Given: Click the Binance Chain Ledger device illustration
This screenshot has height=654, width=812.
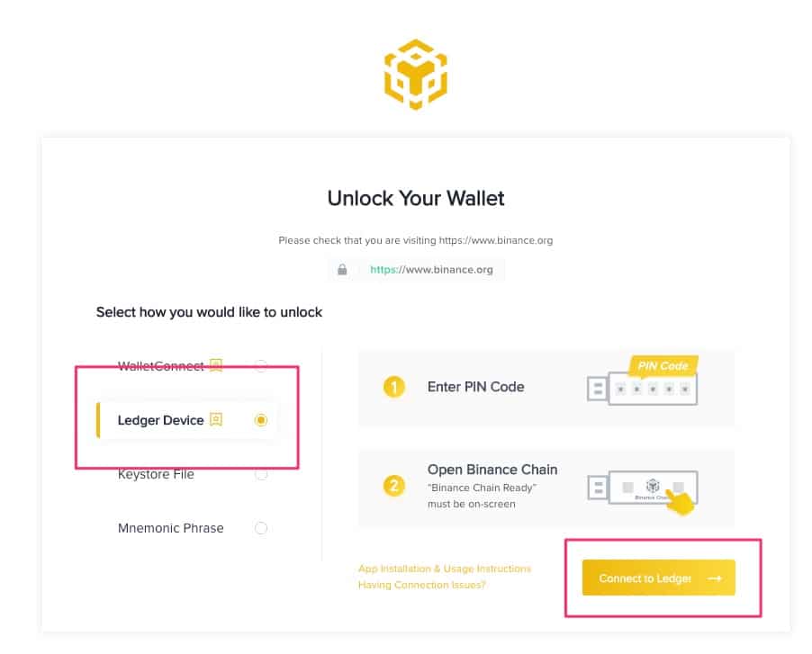Looking at the screenshot, I should click(x=643, y=488).
